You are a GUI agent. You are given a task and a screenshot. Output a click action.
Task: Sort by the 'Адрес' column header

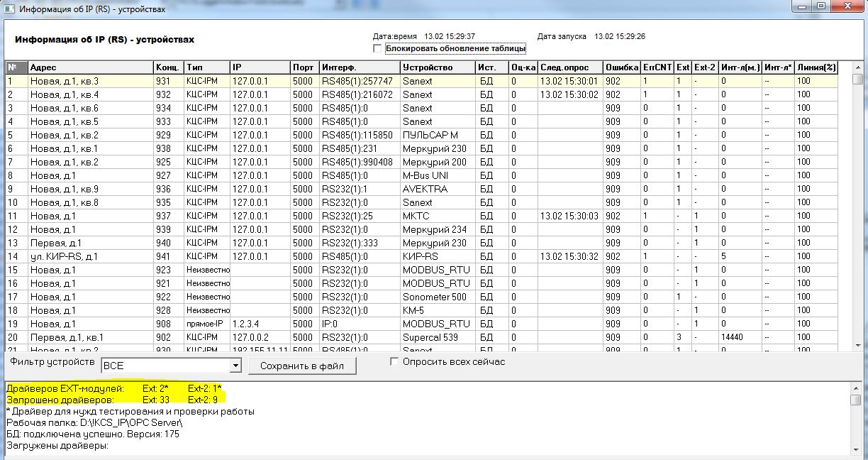tap(90, 67)
